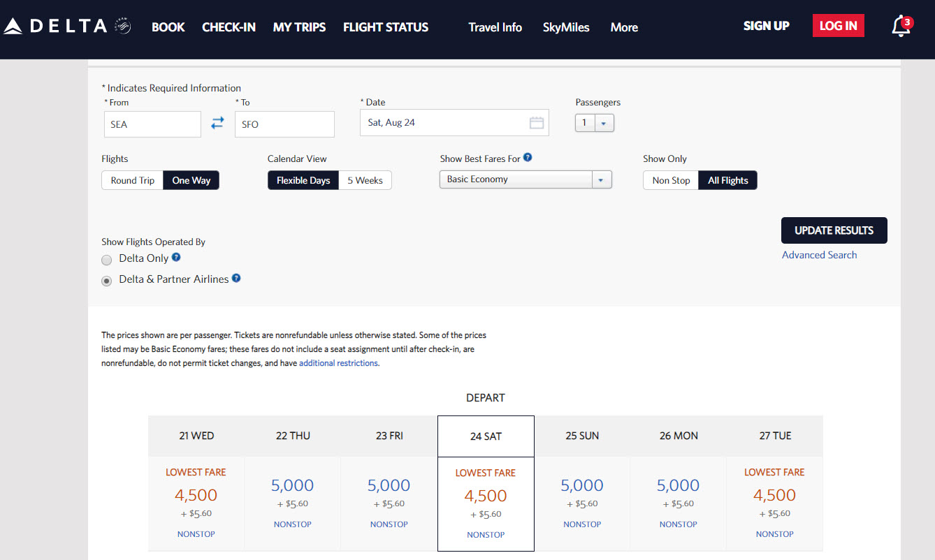Click NONSTOP under 25 SUN fare
The image size is (935, 560).
pos(582,524)
